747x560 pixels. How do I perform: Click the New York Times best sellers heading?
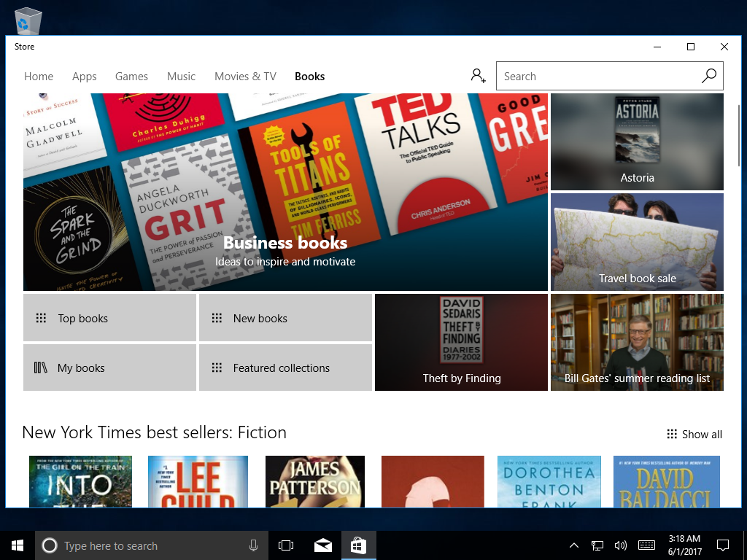coord(155,432)
